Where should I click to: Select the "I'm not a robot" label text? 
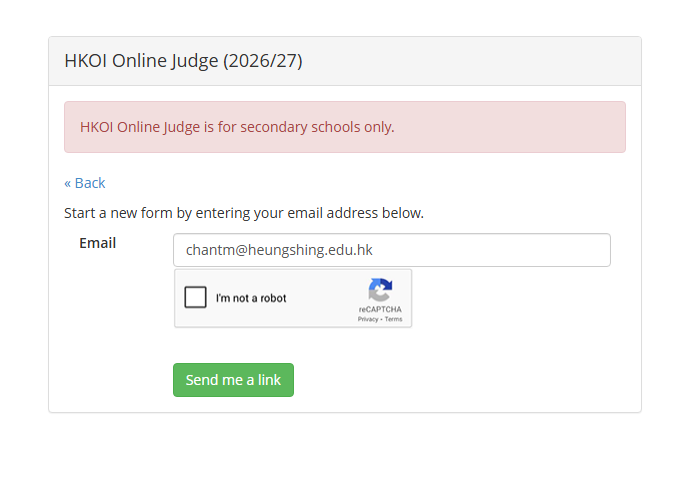251,298
